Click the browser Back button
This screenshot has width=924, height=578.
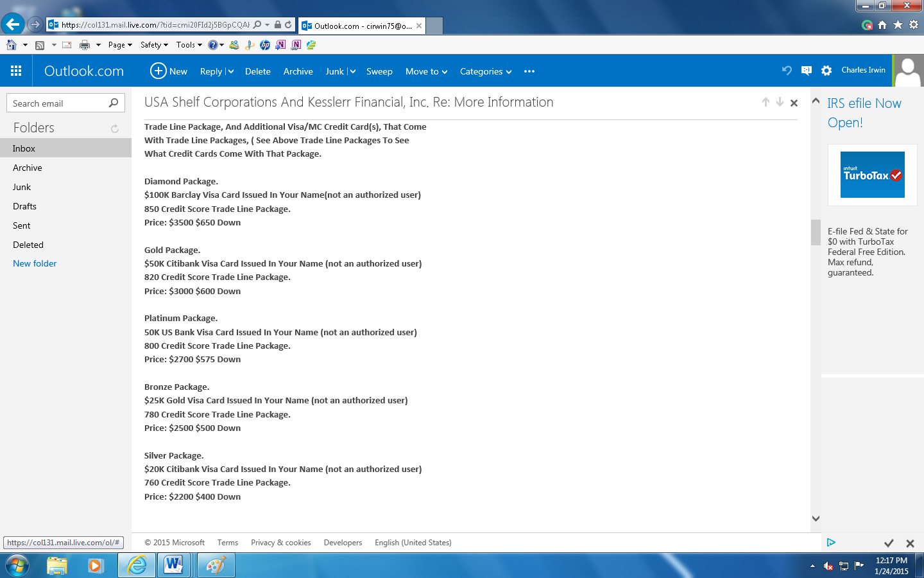[12, 24]
